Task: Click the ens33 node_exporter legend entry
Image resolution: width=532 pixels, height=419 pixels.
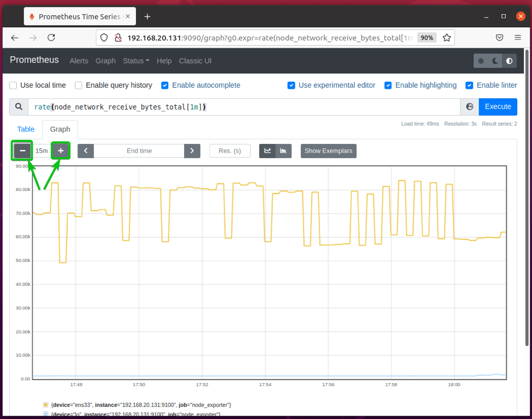Action: pyautogui.click(x=141, y=405)
